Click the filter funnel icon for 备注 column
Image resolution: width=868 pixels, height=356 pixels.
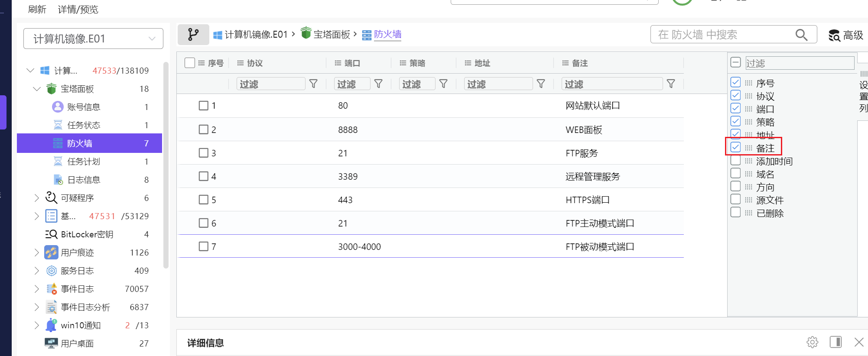[670, 84]
